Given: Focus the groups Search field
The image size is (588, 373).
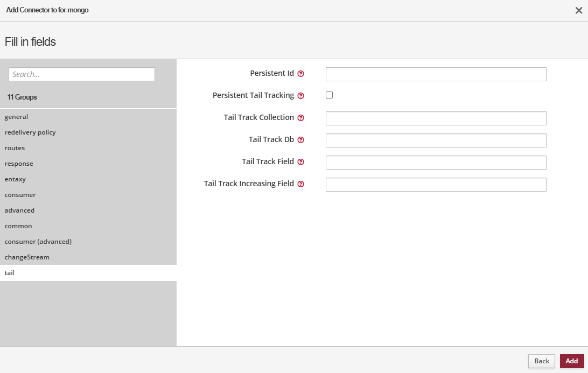Looking at the screenshot, I should click(x=82, y=74).
